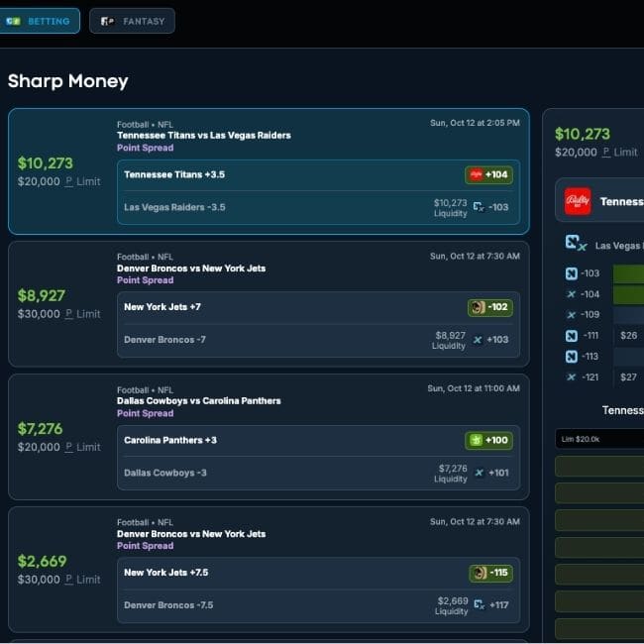644x644 pixels.
Task: Click the Denver Broncos -7.5 row
Action: pos(318,605)
